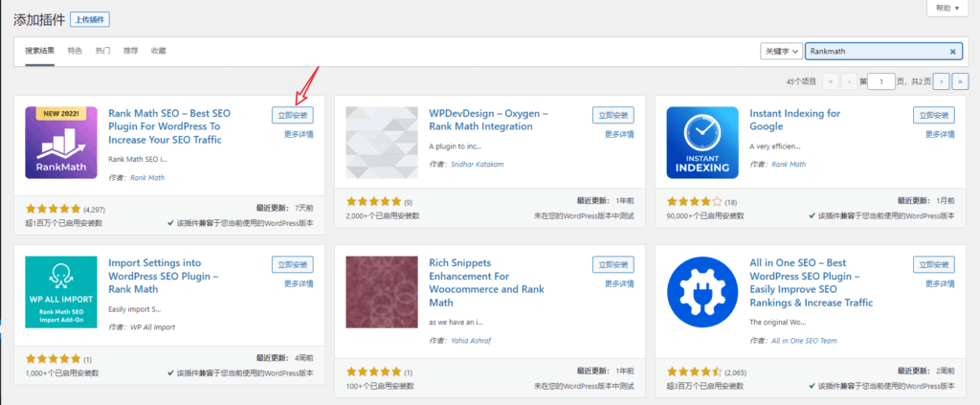Install Import Settings into WordPress SEO Plugin

click(x=293, y=264)
